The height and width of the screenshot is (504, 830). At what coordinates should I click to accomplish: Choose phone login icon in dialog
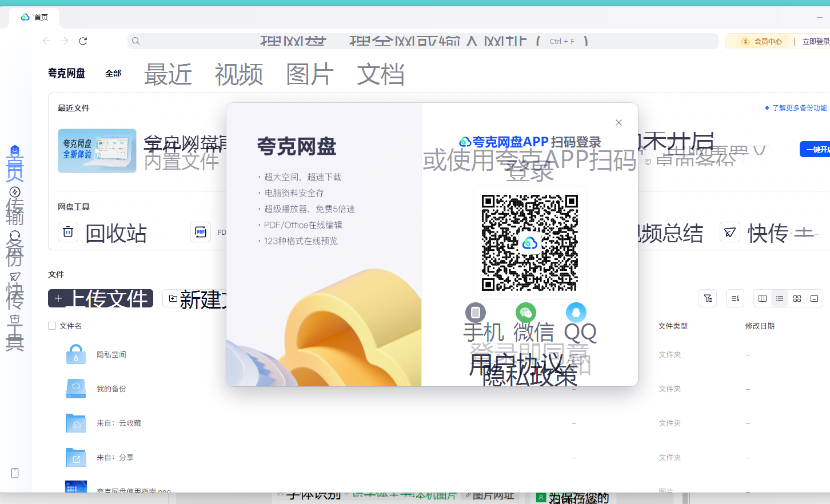click(x=476, y=313)
